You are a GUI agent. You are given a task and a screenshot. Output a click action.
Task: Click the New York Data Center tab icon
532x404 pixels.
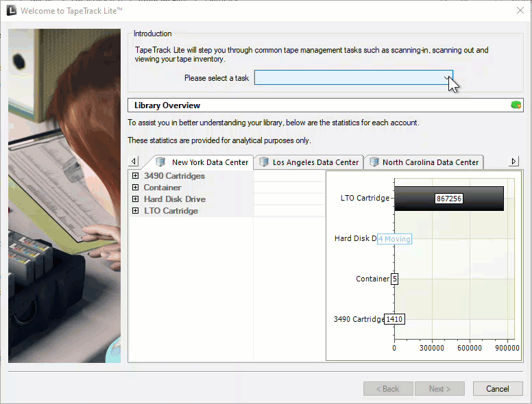160,162
